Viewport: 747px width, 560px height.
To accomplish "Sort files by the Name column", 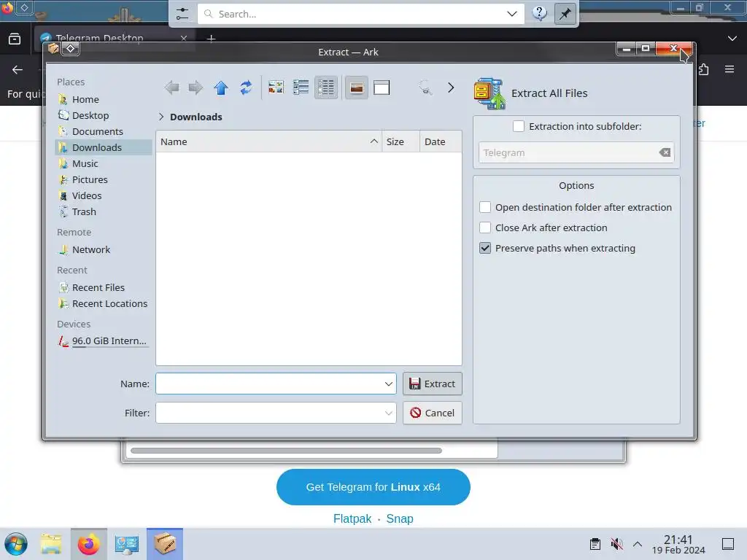I will (x=268, y=141).
